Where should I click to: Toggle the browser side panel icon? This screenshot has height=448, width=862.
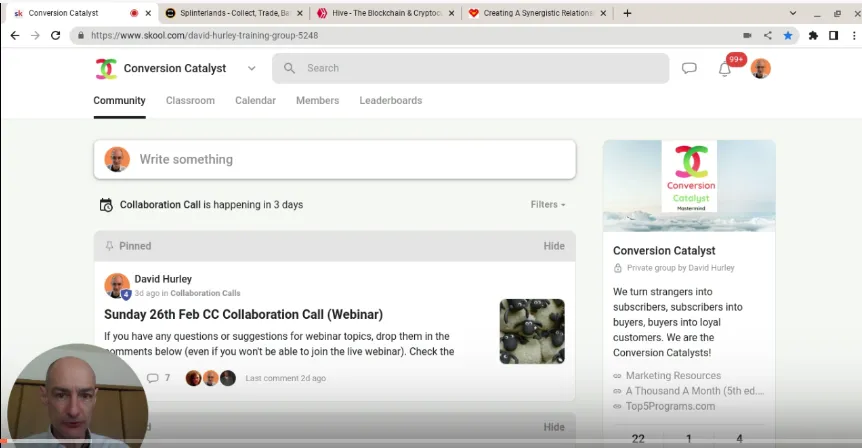coord(833,35)
